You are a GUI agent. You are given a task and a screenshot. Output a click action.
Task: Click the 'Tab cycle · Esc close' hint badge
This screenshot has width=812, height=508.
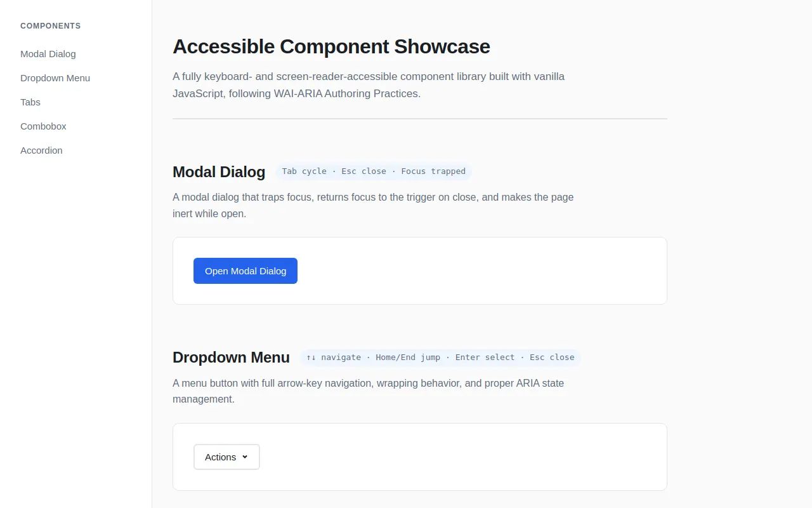(x=374, y=171)
